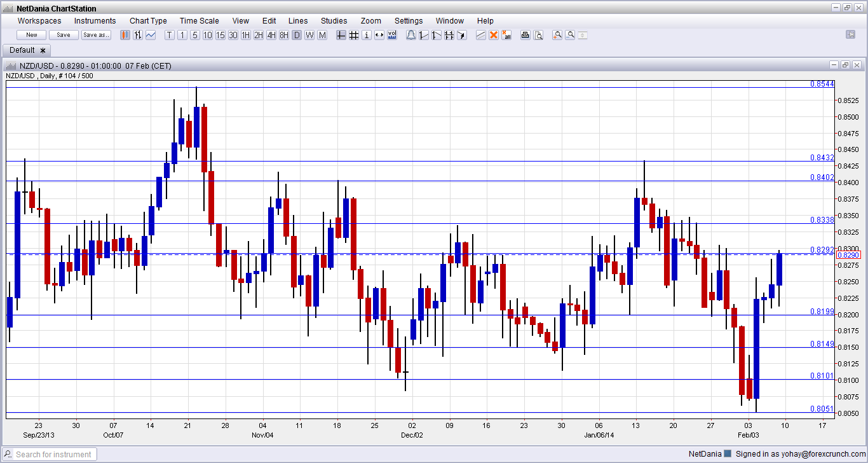The height and width of the screenshot is (463, 868).
Task: Select the OHLC bar chart type icon
Action: pos(138,35)
